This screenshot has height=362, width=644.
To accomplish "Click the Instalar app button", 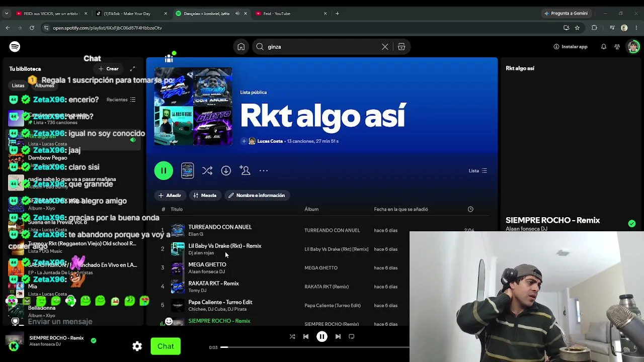I will pyautogui.click(x=571, y=47).
